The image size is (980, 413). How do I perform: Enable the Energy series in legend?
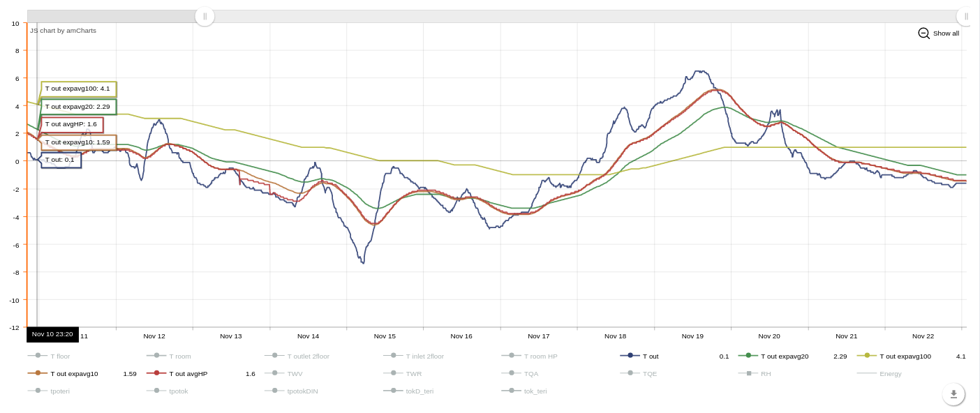[890, 373]
